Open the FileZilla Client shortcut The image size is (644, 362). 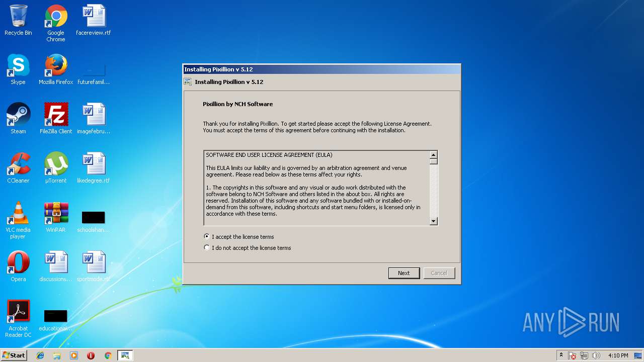point(56,119)
